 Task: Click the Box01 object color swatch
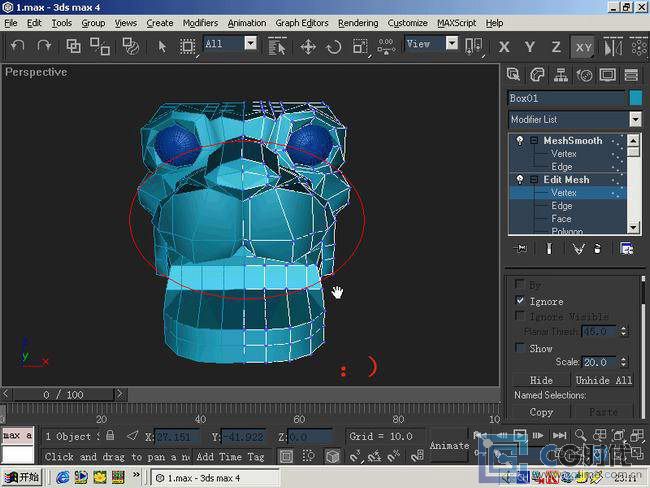coord(635,98)
